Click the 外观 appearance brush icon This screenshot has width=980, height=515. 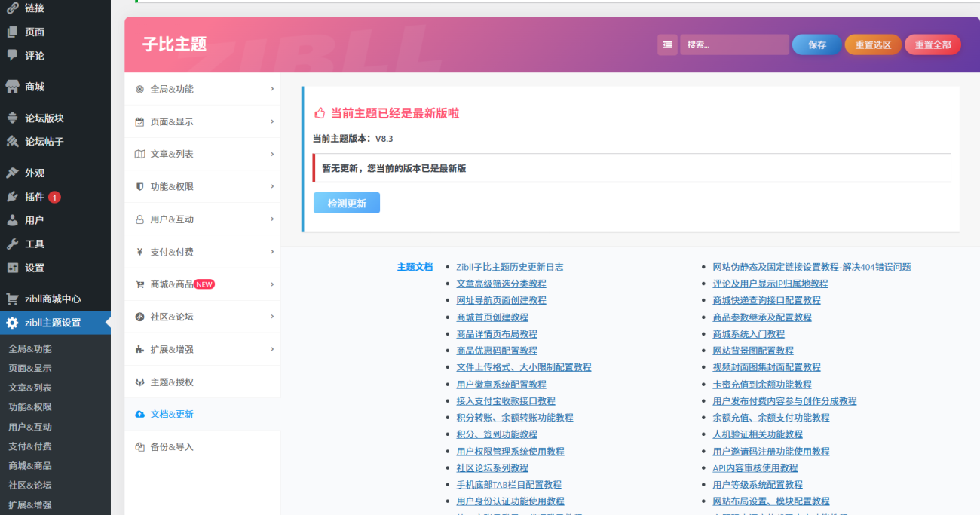tap(12, 173)
